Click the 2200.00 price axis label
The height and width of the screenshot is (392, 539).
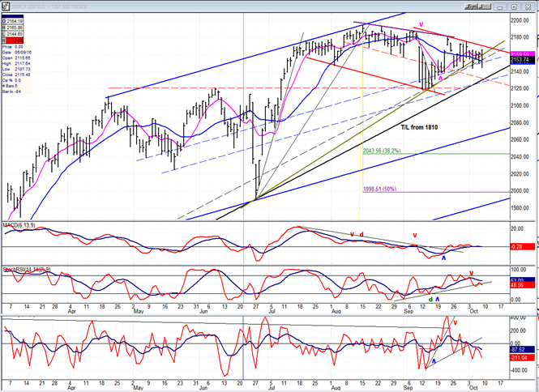coord(520,20)
